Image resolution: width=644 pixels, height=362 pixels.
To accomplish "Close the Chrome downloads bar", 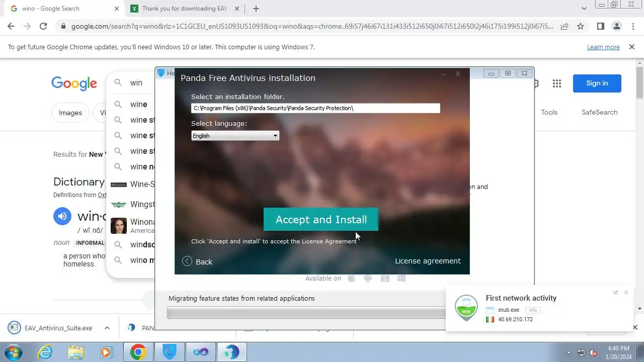I will [635, 328].
